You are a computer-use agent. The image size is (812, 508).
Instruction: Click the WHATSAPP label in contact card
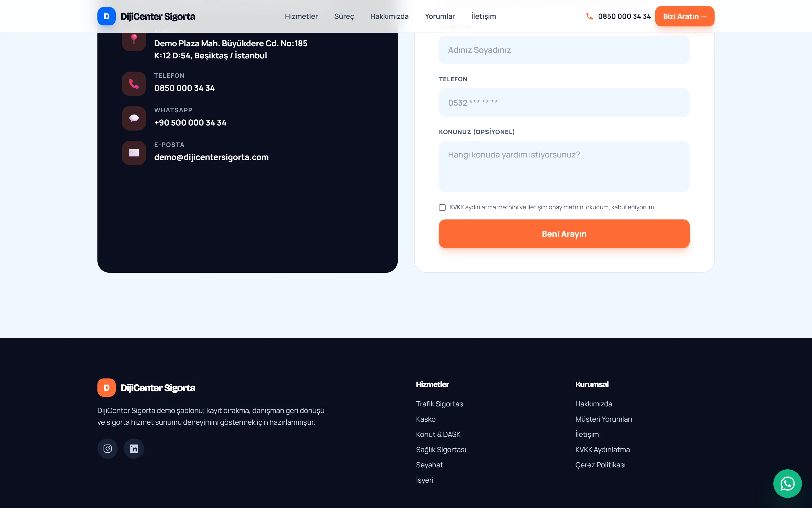click(173, 110)
